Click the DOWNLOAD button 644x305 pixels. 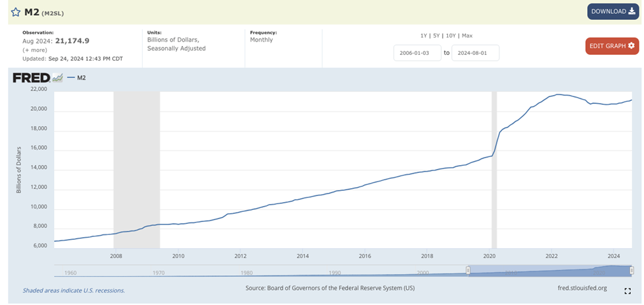tap(612, 11)
